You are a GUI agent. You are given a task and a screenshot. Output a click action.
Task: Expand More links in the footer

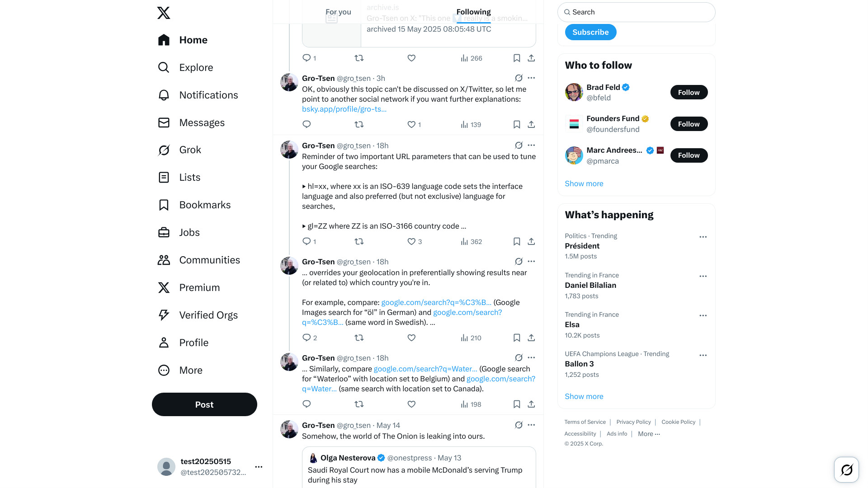[649, 434]
